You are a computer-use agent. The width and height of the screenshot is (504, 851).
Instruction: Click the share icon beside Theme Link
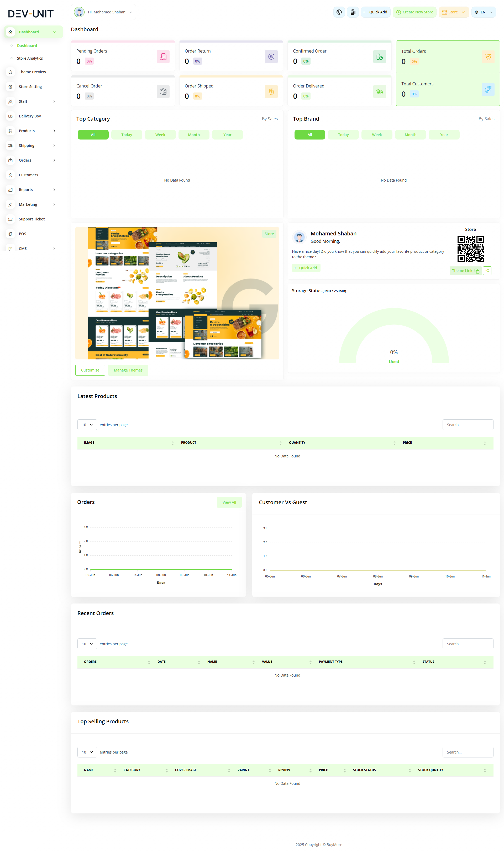tap(487, 271)
